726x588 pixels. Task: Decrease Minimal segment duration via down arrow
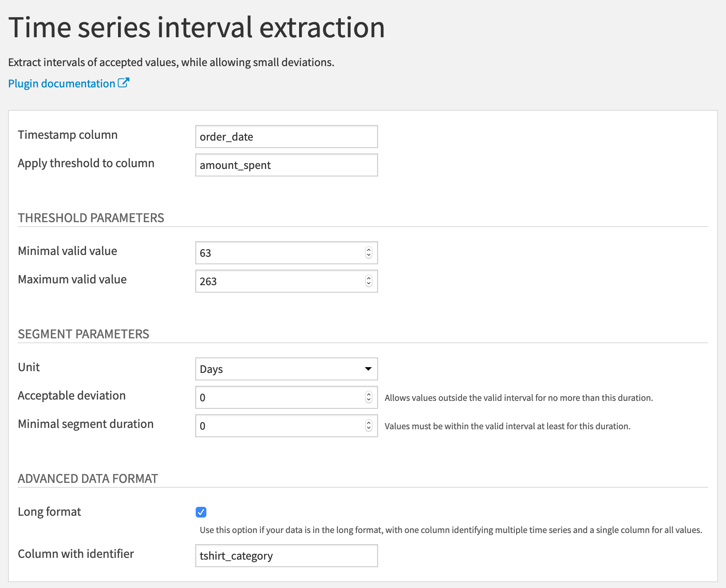click(x=369, y=428)
